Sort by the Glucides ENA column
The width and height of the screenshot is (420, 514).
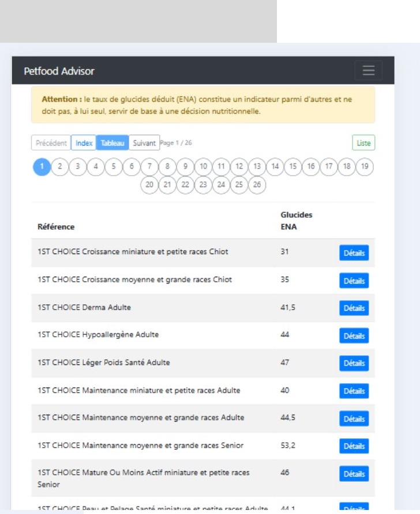pyautogui.click(x=294, y=219)
